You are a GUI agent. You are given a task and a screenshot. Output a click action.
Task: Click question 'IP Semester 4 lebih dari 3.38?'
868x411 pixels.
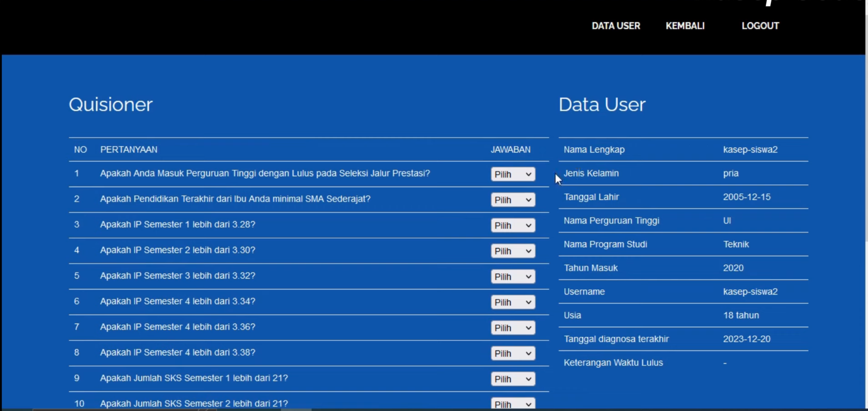click(177, 352)
